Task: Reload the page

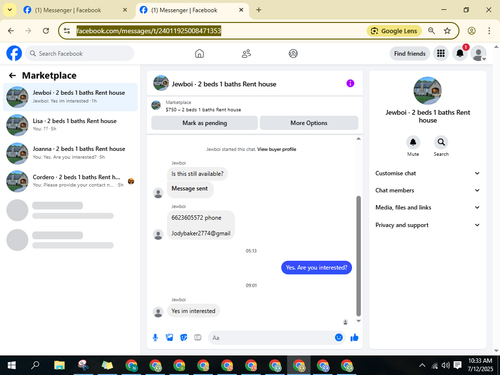Action: click(46, 31)
